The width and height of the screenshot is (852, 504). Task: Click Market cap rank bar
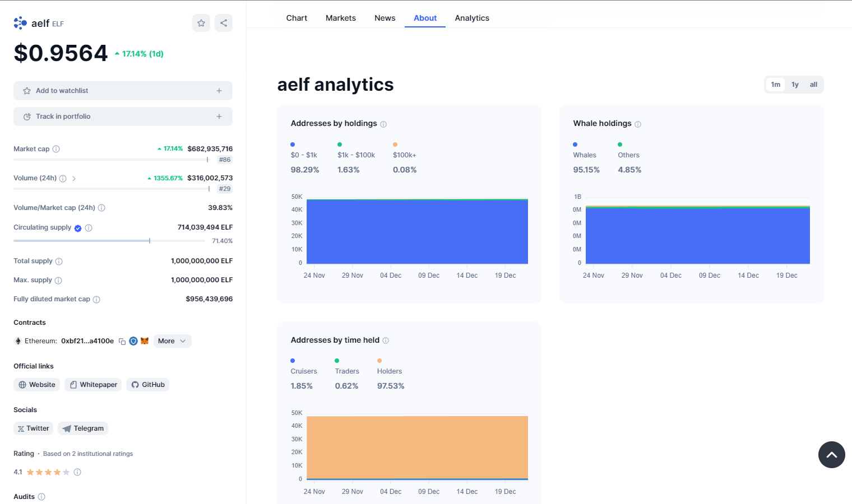click(111, 160)
